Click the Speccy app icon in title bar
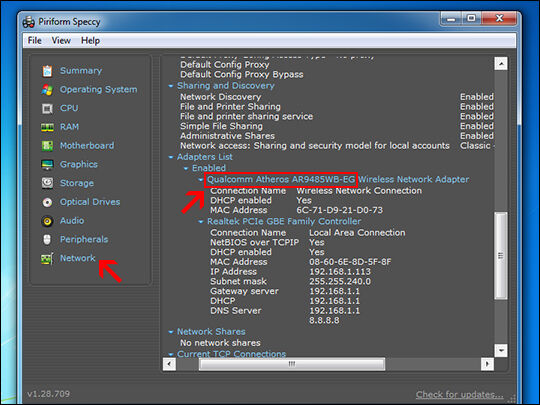The image size is (540, 405). click(x=29, y=22)
